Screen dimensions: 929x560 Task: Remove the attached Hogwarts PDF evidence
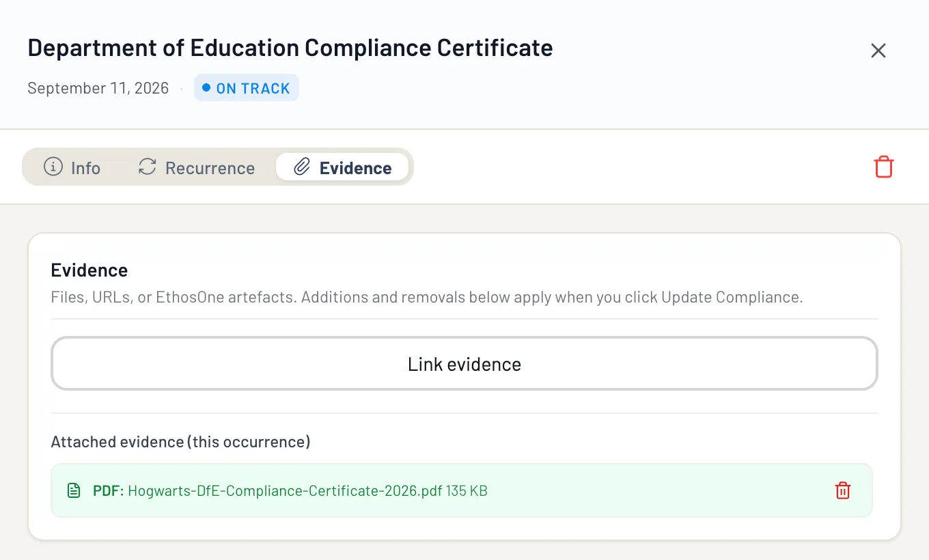(843, 490)
